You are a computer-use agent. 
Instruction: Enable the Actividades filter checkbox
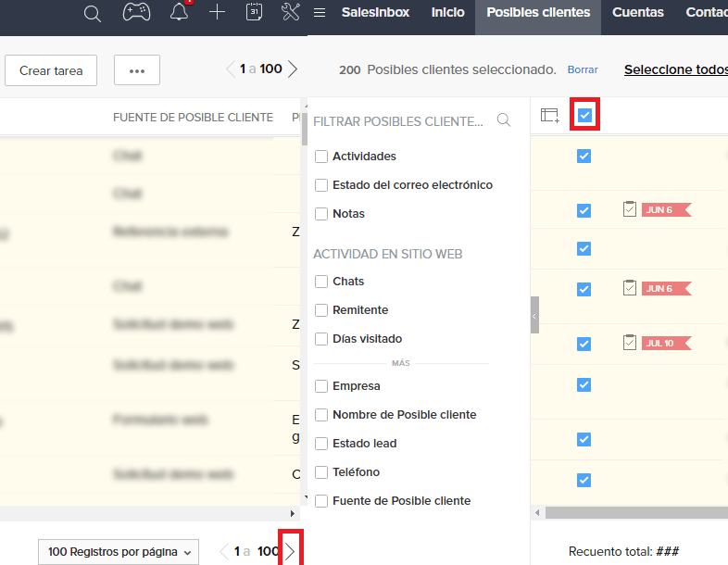321,157
